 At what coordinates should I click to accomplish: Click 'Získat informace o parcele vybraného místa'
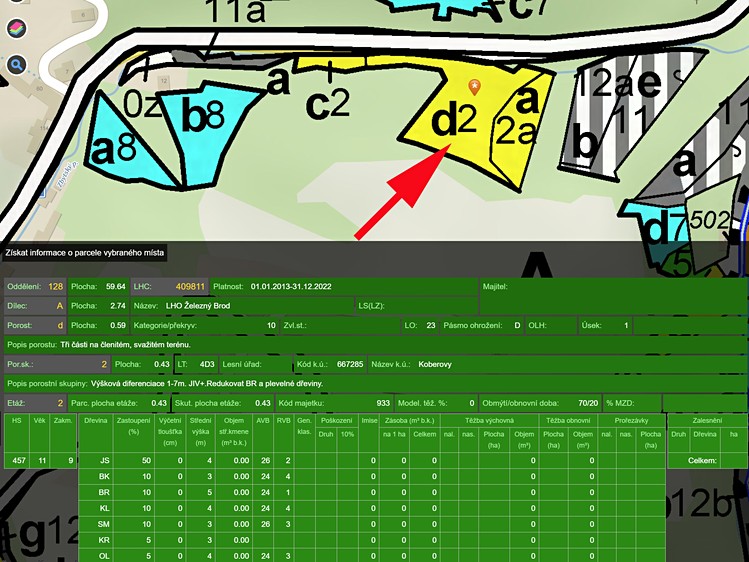tap(85, 253)
